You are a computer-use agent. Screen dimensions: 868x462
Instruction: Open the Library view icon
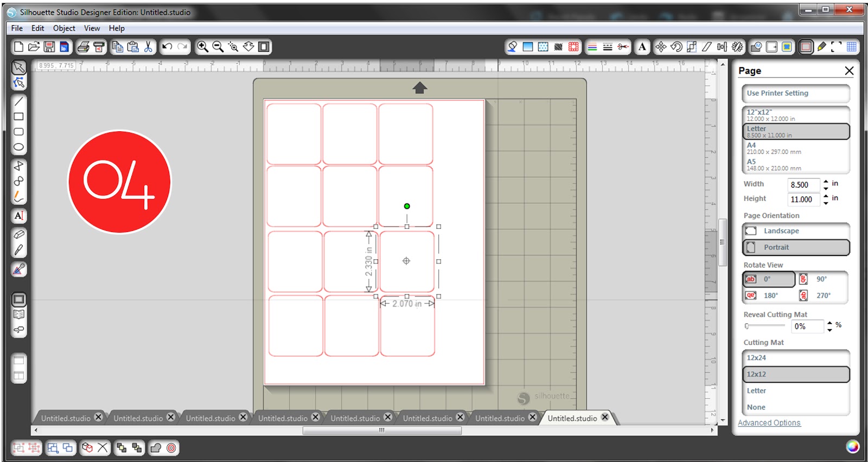coord(19,315)
